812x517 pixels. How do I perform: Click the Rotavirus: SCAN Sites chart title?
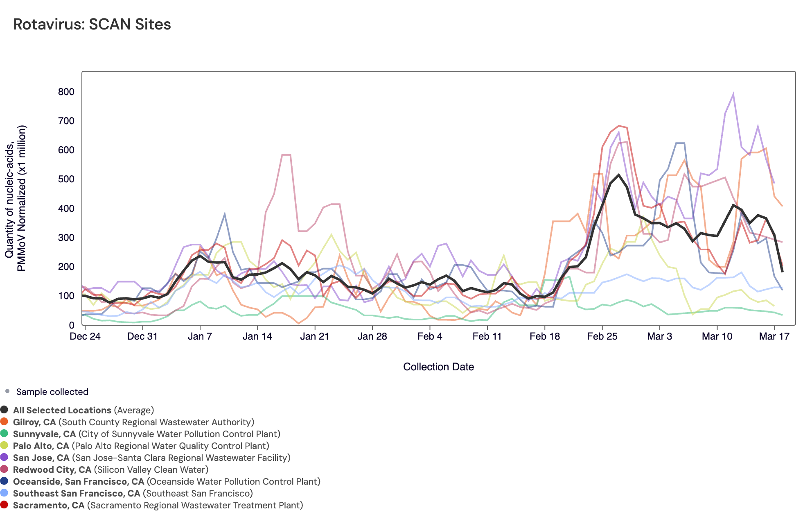point(92,24)
